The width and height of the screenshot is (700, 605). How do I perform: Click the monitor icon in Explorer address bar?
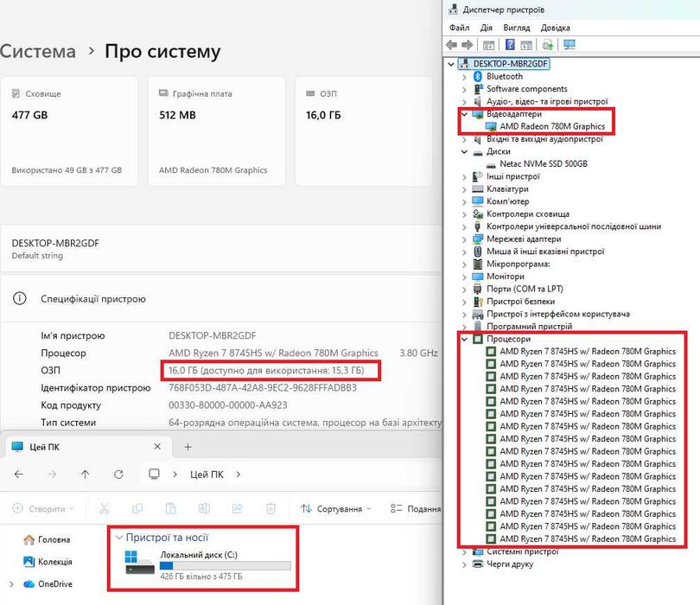[x=154, y=474]
